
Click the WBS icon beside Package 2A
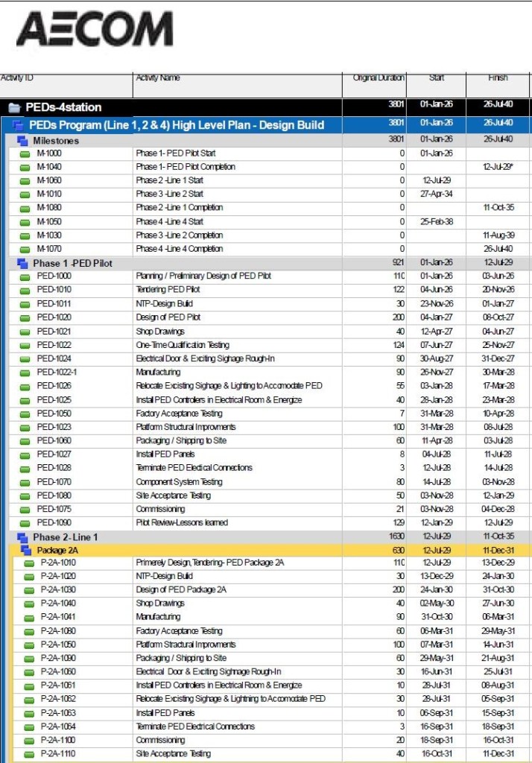26,551
